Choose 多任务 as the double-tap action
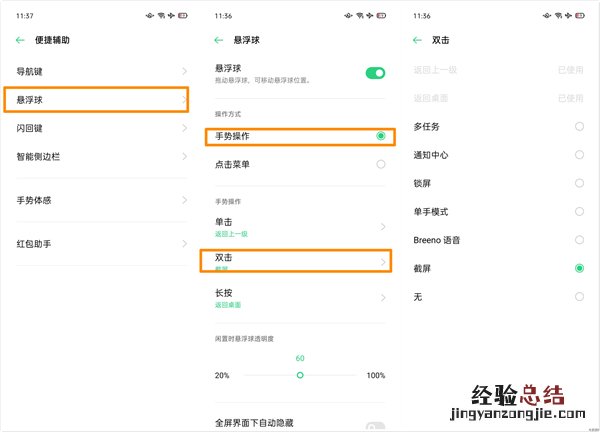The height and width of the screenshot is (432, 600). click(579, 127)
